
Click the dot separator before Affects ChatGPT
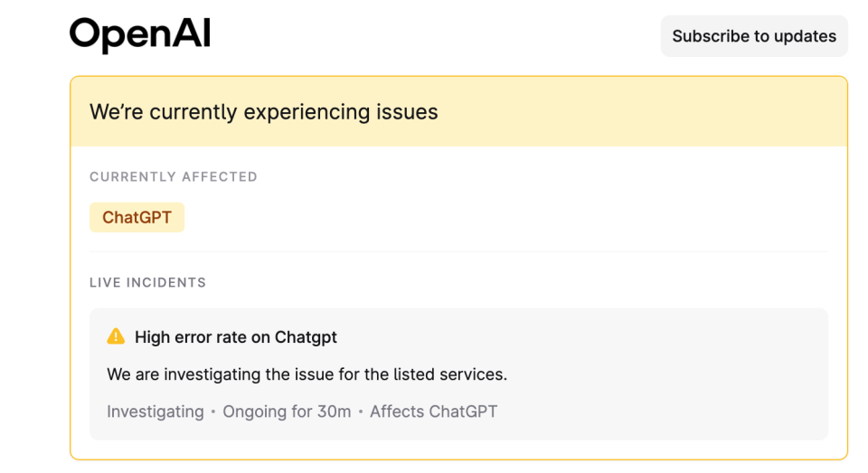coord(361,412)
